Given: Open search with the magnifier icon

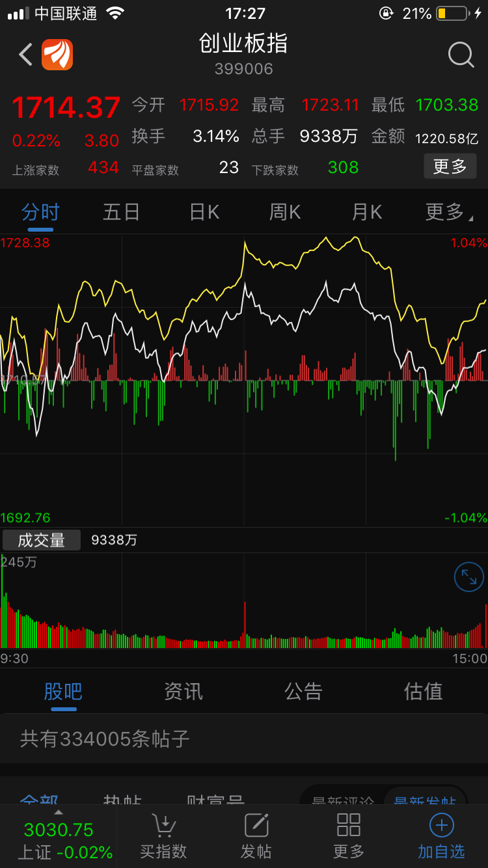Looking at the screenshot, I should pos(461,55).
